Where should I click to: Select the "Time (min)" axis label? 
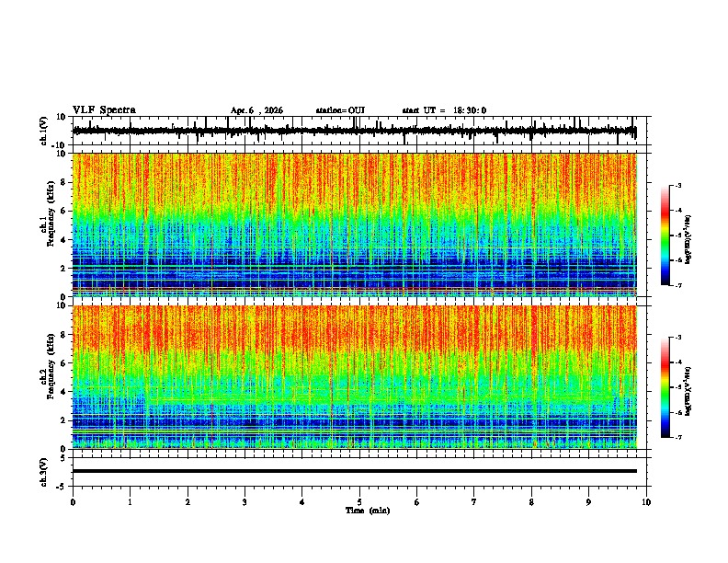coord(368,511)
